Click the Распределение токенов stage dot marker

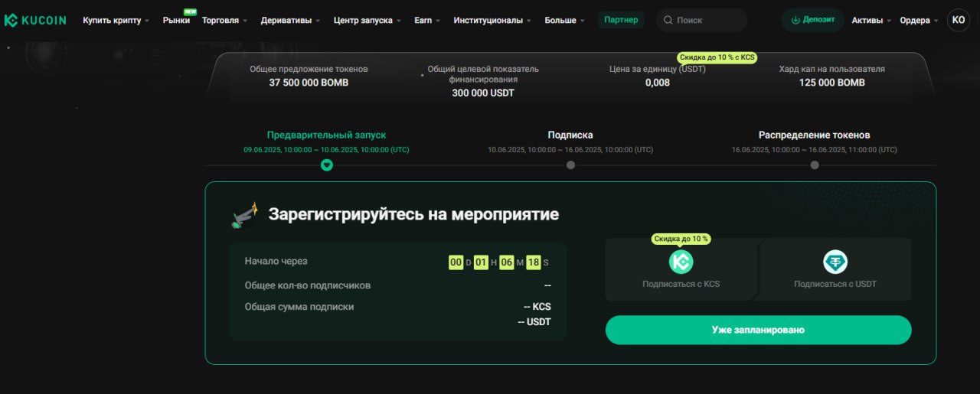click(815, 164)
